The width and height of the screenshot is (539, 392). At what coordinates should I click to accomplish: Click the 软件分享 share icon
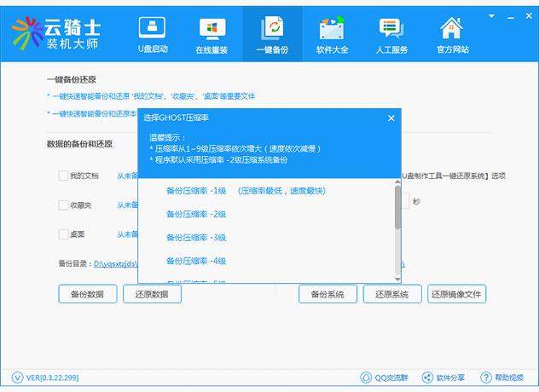(x=443, y=378)
